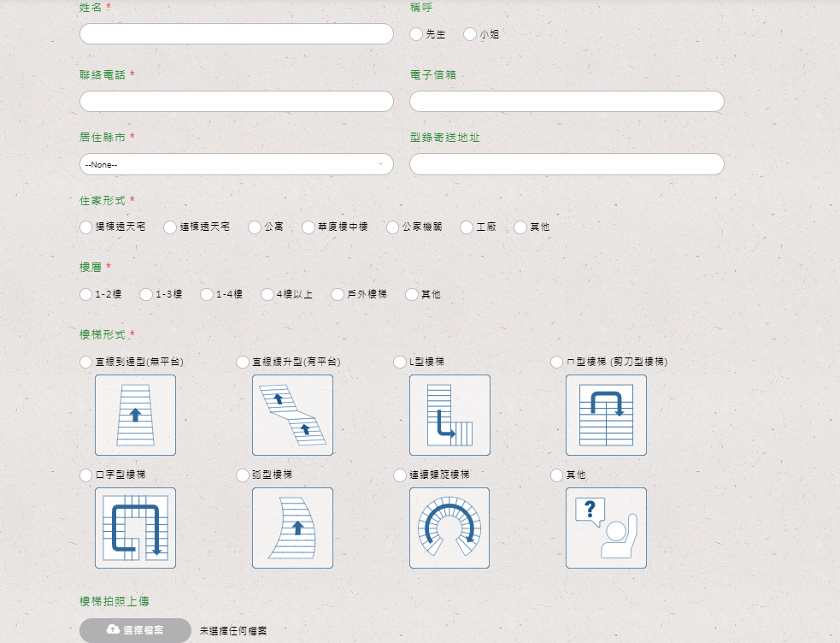The height and width of the screenshot is (643, 840).
Task: Select the 先生 radio button
Action: point(416,34)
